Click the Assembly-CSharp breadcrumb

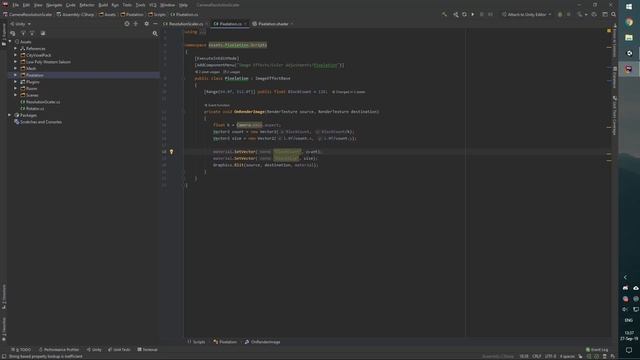tap(75, 14)
